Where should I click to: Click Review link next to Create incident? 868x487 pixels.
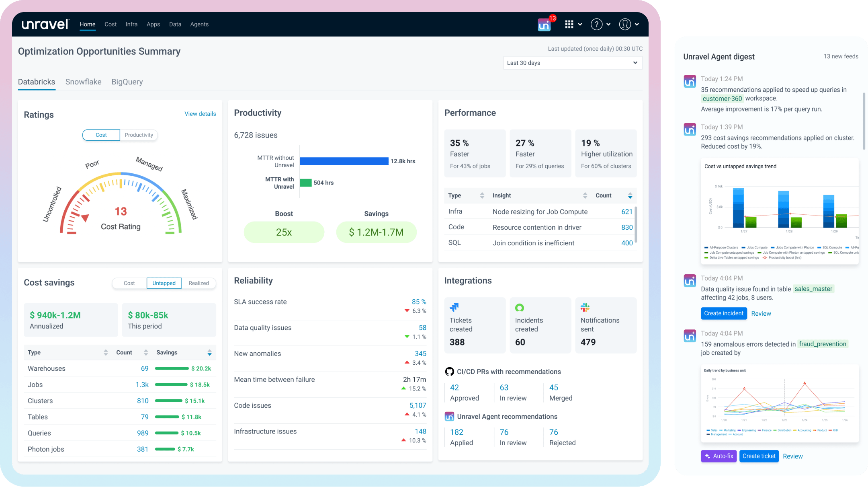(x=761, y=314)
